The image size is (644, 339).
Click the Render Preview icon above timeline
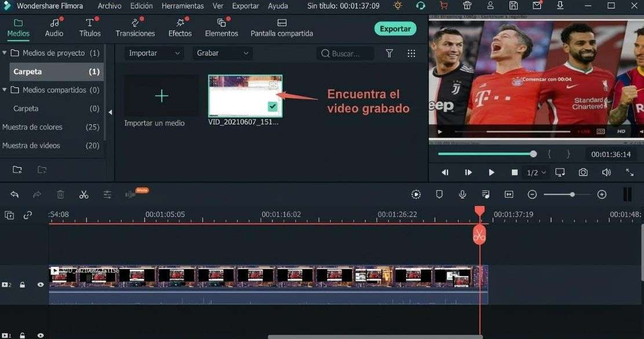click(416, 194)
